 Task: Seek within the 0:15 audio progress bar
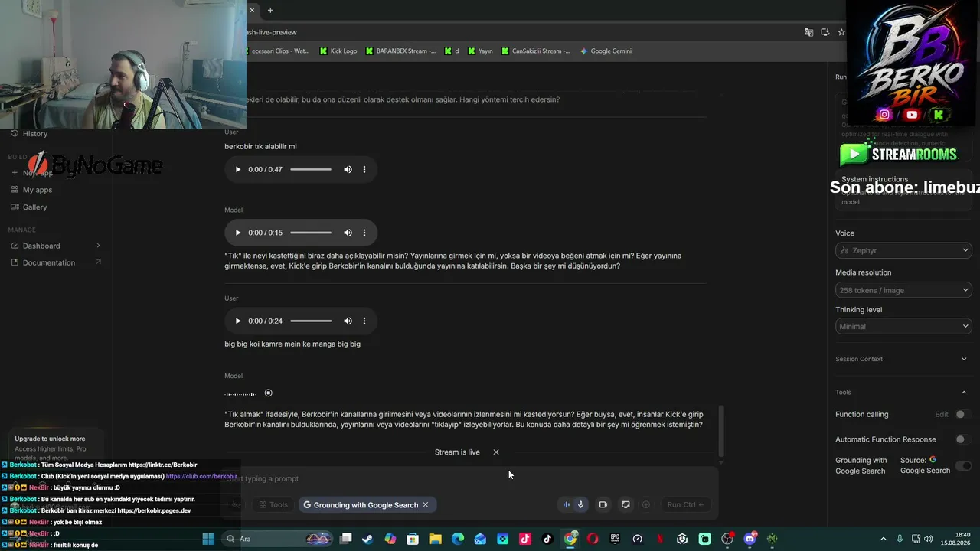(311, 233)
